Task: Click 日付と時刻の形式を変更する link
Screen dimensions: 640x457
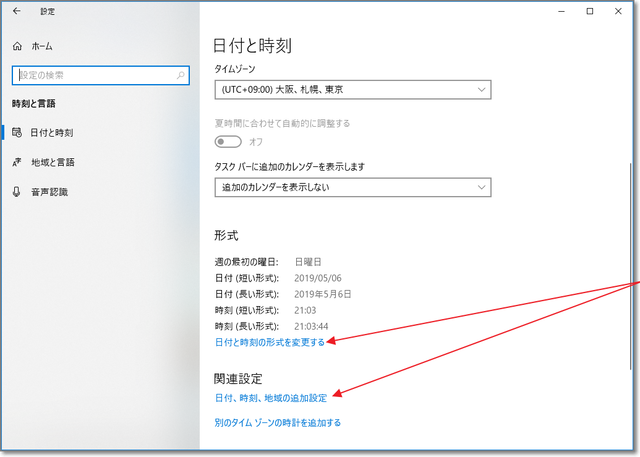Action: click(270, 343)
